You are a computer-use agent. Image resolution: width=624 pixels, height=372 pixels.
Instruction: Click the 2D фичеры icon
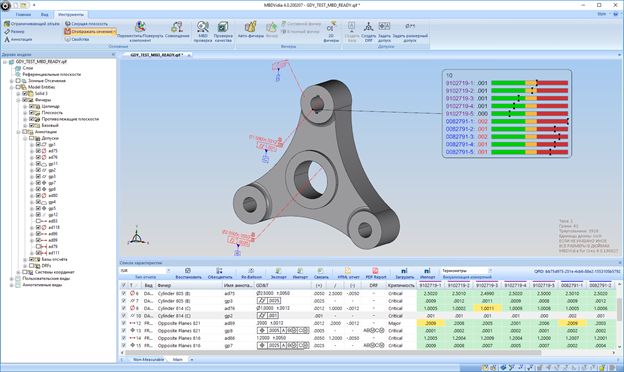coord(331,31)
